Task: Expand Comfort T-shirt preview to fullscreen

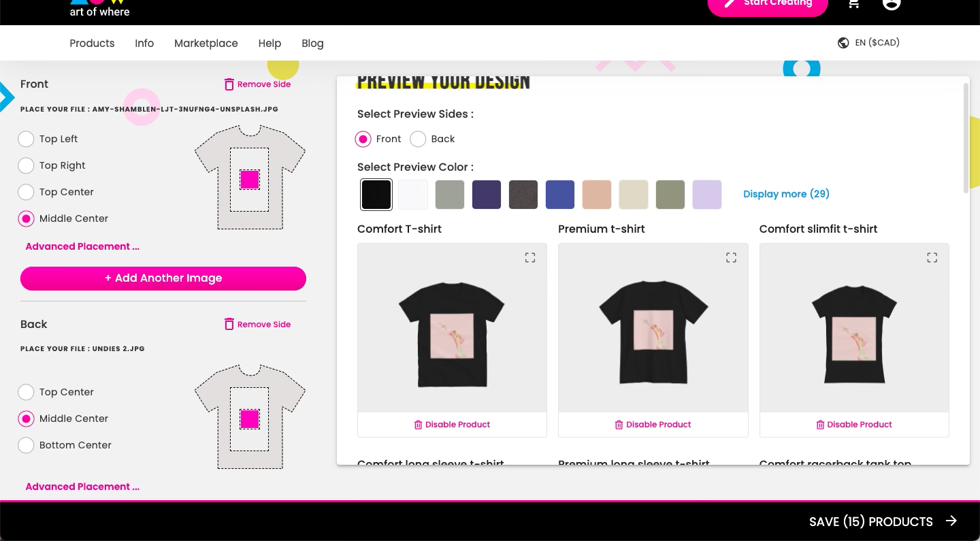Action: coord(529,257)
